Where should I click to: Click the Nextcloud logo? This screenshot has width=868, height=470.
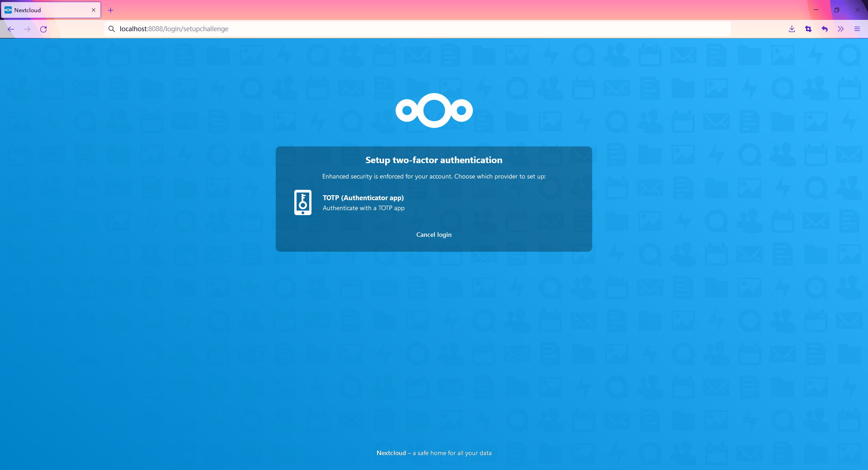pos(434,110)
